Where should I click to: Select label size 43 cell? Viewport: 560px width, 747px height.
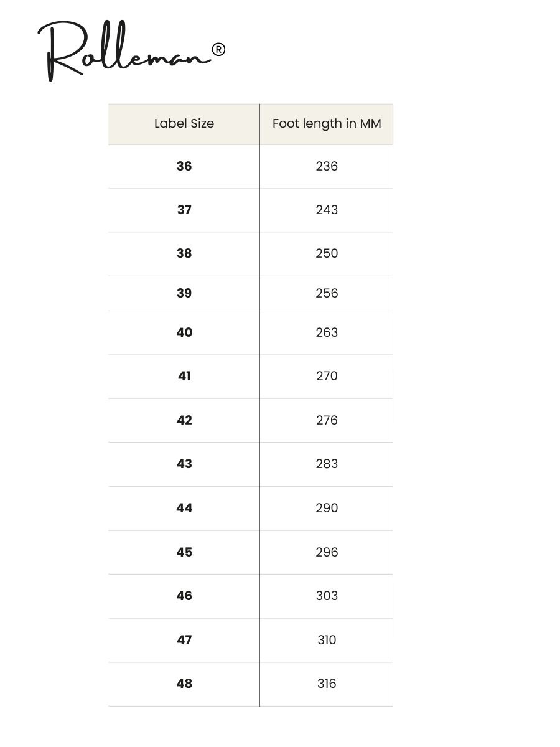tap(184, 464)
